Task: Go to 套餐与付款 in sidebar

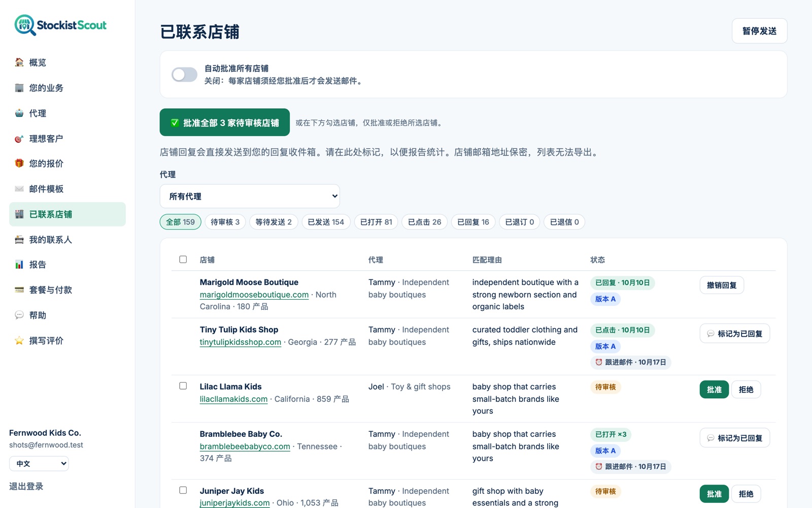Action: pos(67,290)
